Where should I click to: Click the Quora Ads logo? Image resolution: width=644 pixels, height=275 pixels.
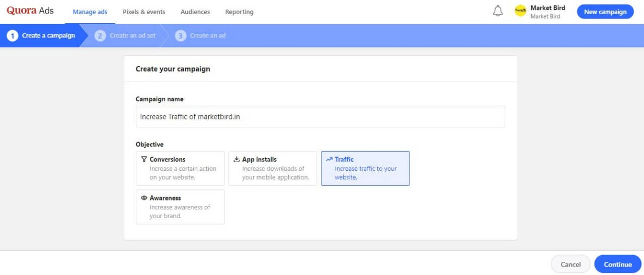pos(30,11)
